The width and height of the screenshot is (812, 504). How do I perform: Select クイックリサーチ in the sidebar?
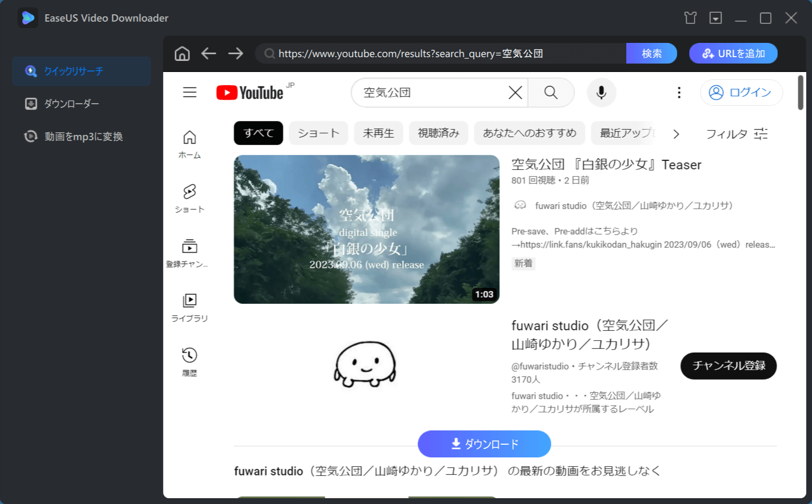pyautogui.click(x=82, y=71)
